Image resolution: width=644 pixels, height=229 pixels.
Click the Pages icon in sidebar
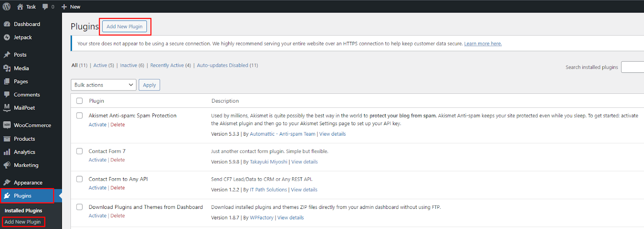pos(7,81)
